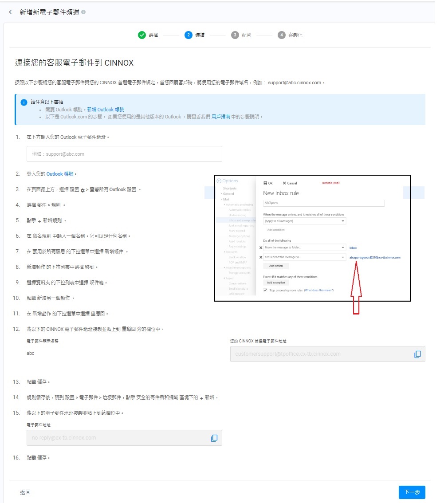Click the display name value abc
Viewport: 448px width, 503px height.
point(31,353)
